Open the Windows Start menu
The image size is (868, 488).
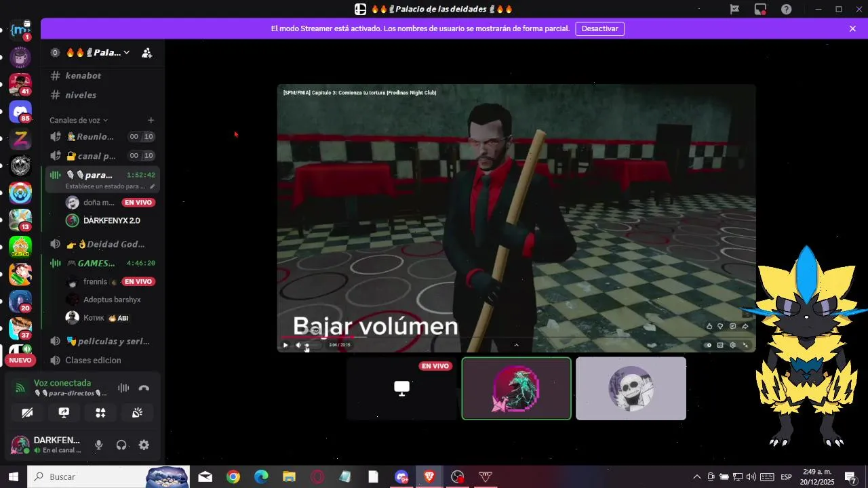(x=13, y=477)
